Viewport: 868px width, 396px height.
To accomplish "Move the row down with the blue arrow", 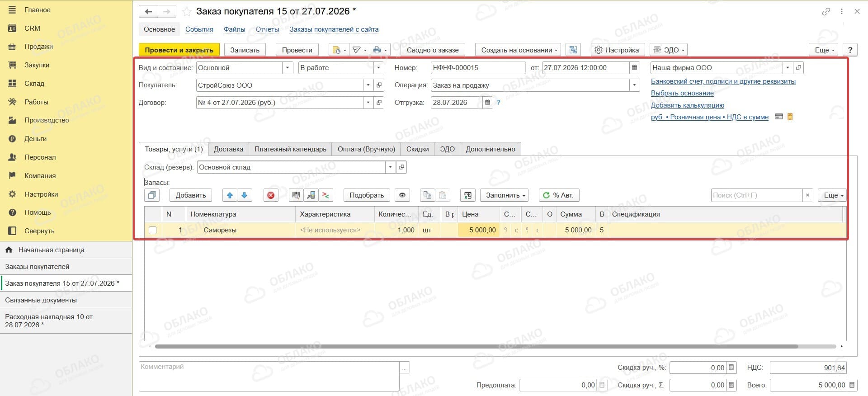I will 245,195.
